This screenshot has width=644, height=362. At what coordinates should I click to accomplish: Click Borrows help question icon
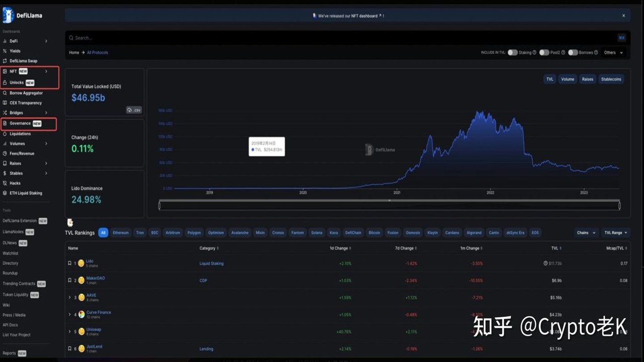point(596,52)
